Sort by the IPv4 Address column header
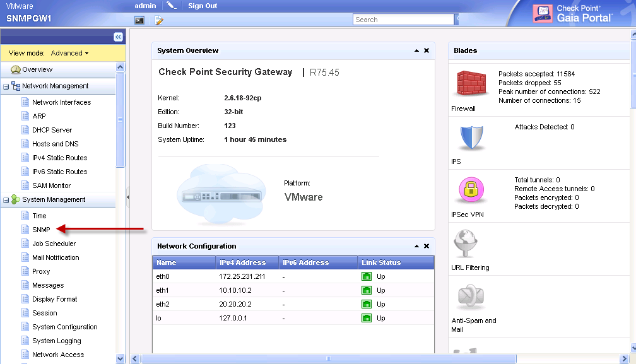The height and width of the screenshot is (364, 636). [247, 262]
